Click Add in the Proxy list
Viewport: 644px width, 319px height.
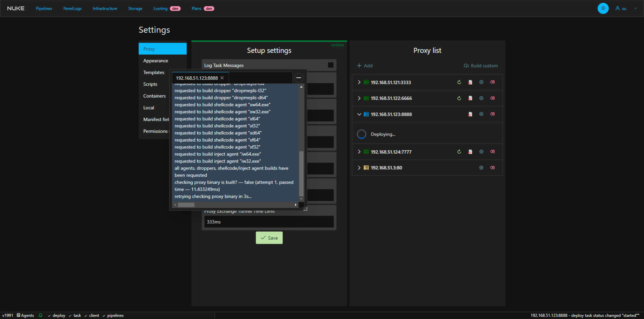pos(365,66)
